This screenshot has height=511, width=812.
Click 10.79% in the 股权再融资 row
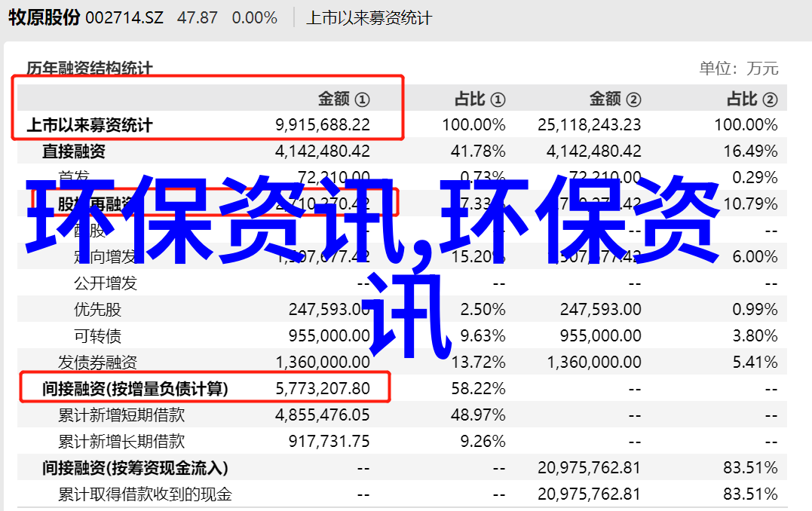[751, 204]
